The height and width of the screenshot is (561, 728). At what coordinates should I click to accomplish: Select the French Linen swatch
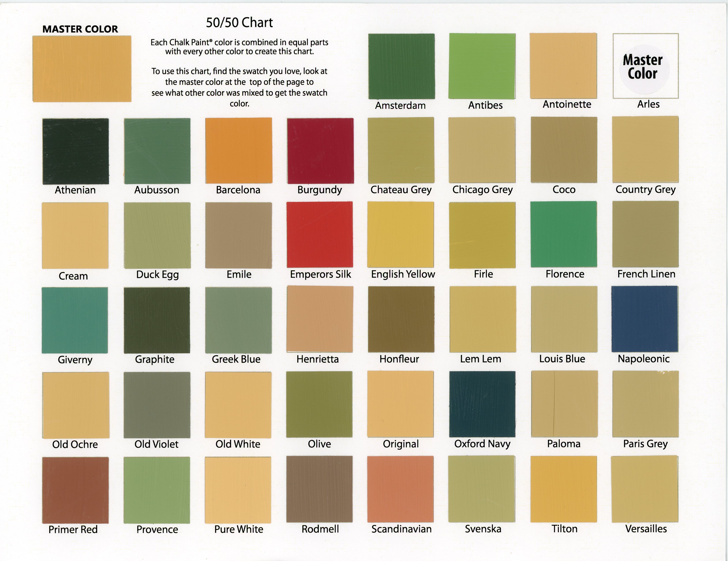(x=646, y=234)
